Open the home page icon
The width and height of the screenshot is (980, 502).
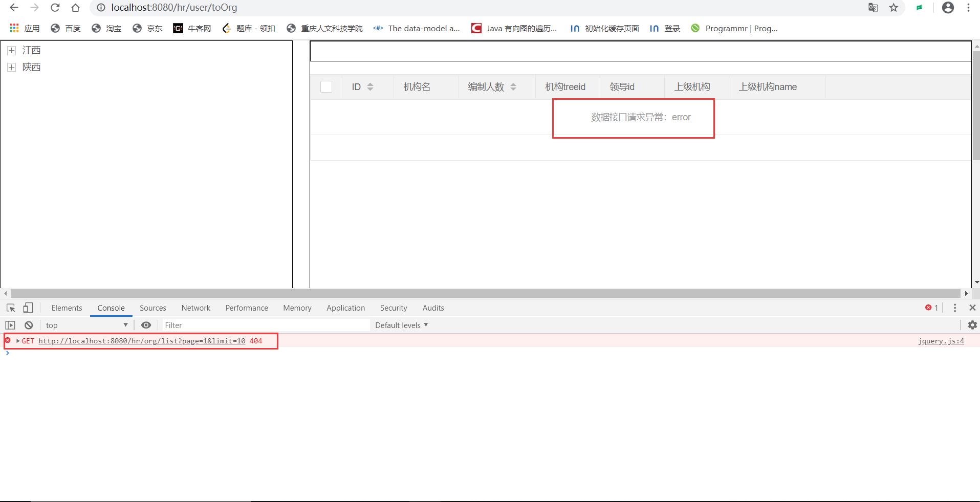click(75, 8)
